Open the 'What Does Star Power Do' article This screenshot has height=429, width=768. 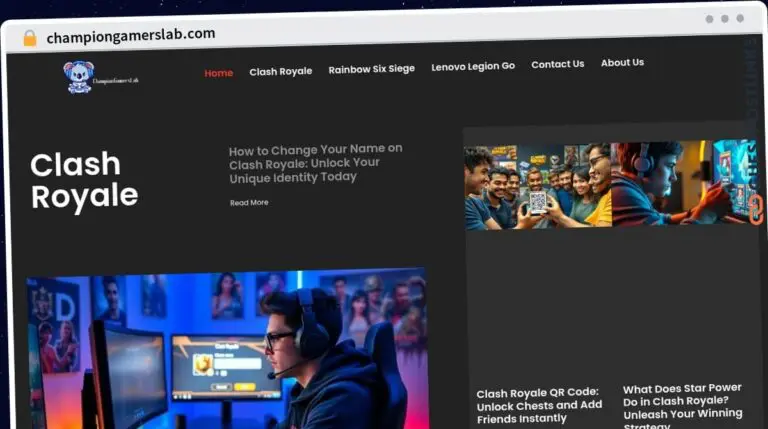coord(683,405)
